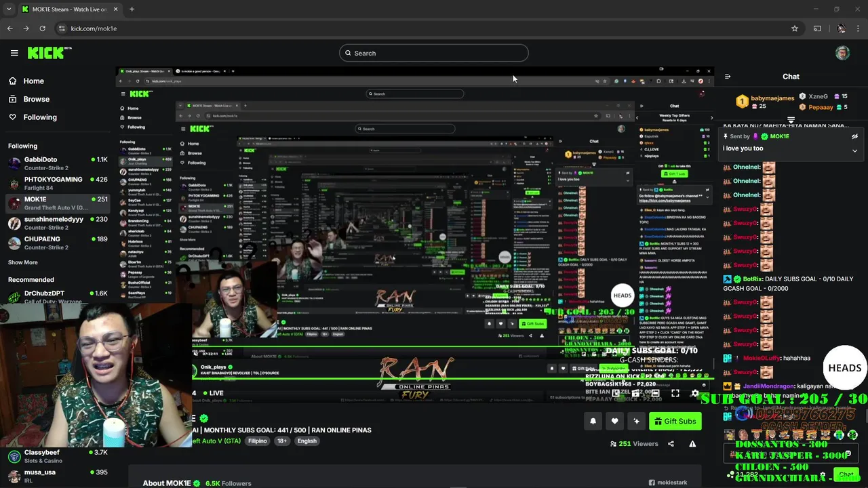Click the English tag
The height and width of the screenshot is (488, 868).
click(307, 441)
